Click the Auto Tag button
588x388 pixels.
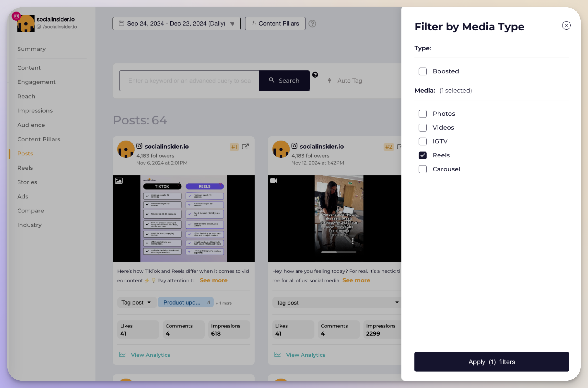pyautogui.click(x=345, y=81)
